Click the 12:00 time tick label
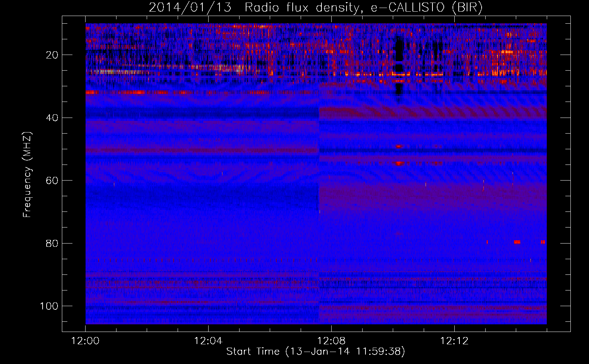This screenshot has height=364, width=589. (85, 341)
